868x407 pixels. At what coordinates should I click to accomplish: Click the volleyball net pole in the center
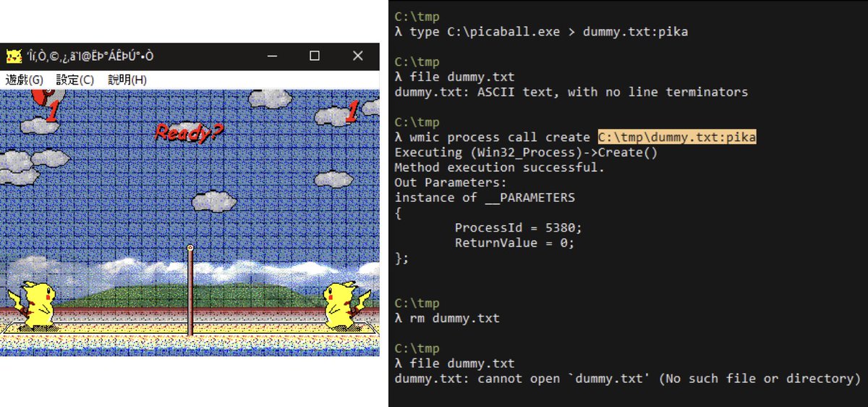point(190,291)
